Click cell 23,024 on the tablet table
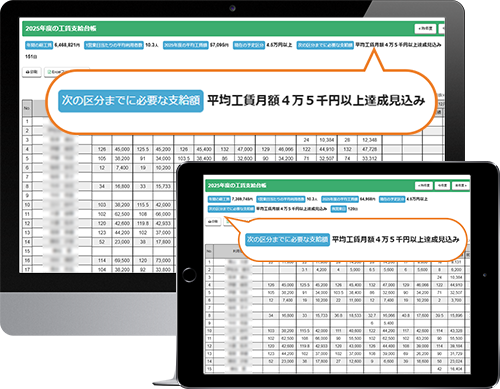Screen dimensions: 500x389 pyautogui.click(x=456, y=361)
